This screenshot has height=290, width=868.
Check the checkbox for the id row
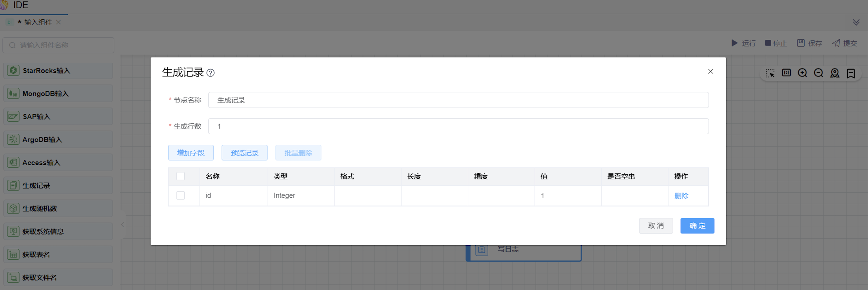(x=181, y=195)
